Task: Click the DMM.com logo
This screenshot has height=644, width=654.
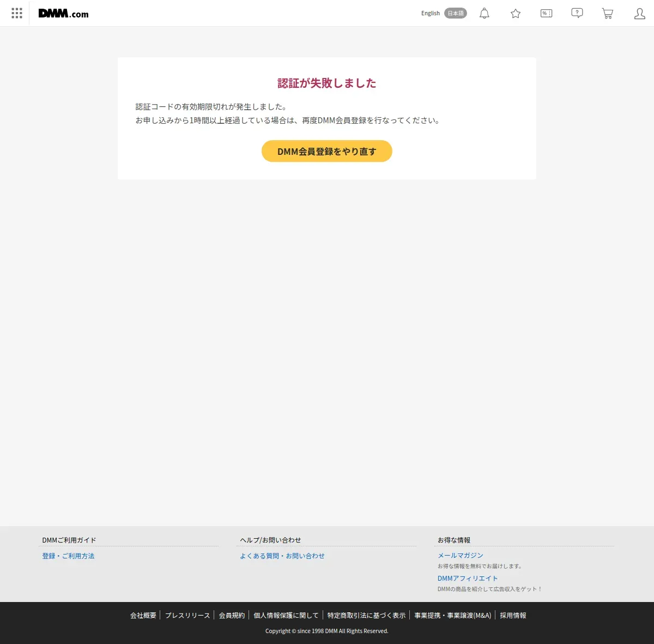Action: [63, 14]
